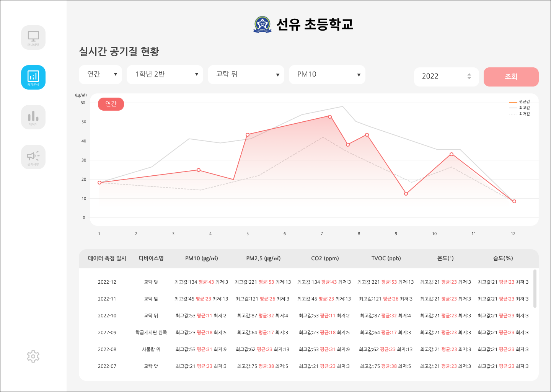The image size is (551, 392).
Task: Click PM10 (㎍/㎥) column header
Action: (x=202, y=258)
